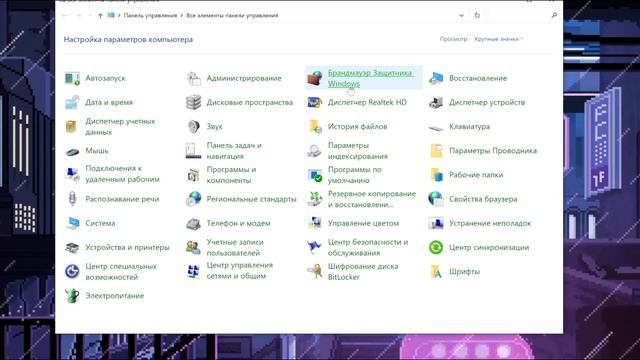Open the Телефон и модем link
Viewport: 640px width, 360px height.
point(238,223)
